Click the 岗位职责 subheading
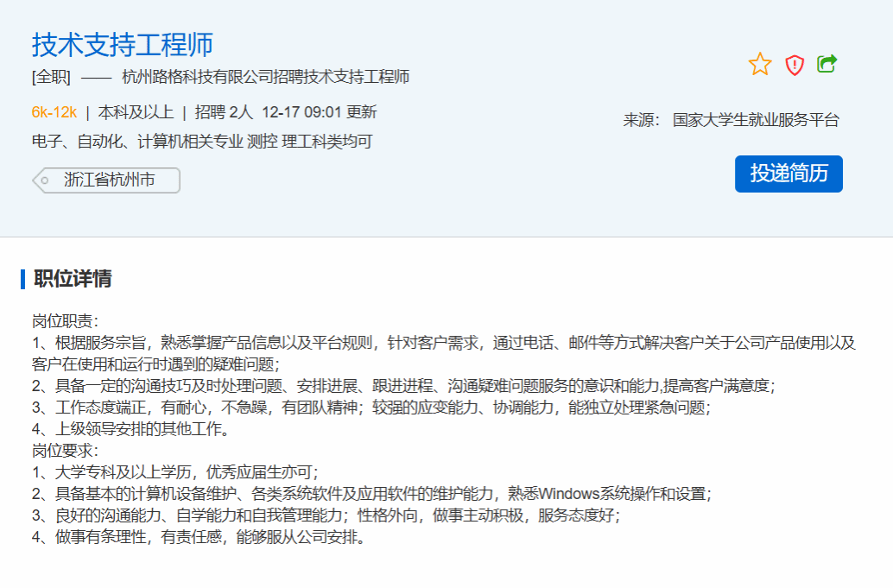This screenshot has height=588, width=893. [66, 321]
